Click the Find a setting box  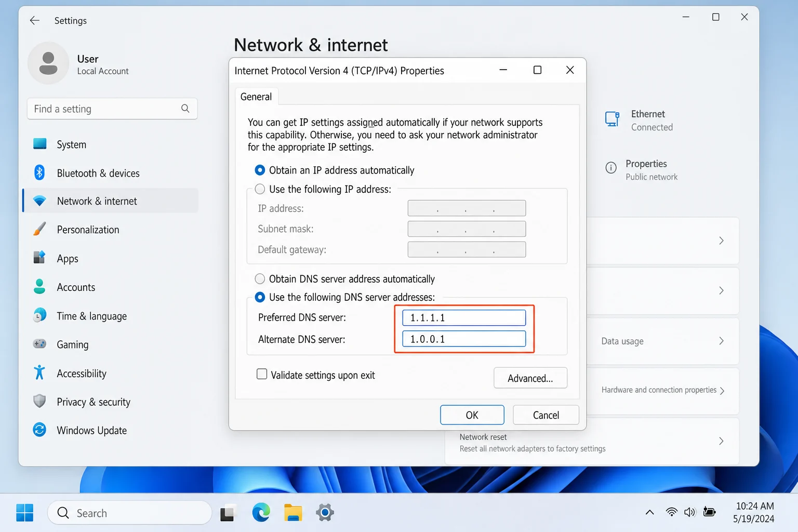(112, 109)
